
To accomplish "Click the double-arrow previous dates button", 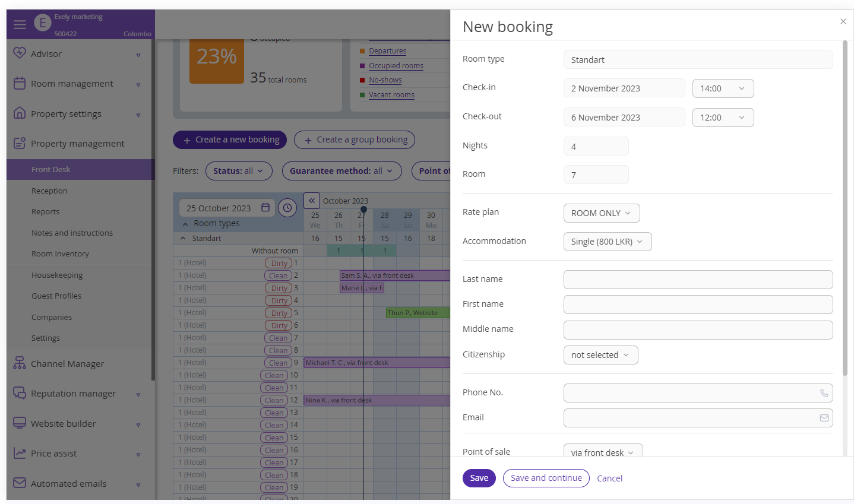I will (x=312, y=201).
